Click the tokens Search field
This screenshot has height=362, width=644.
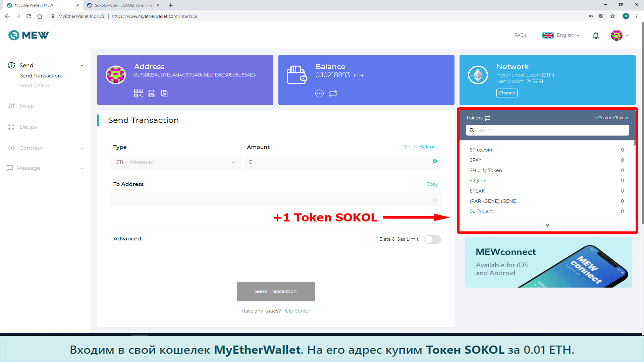[547, 130]
